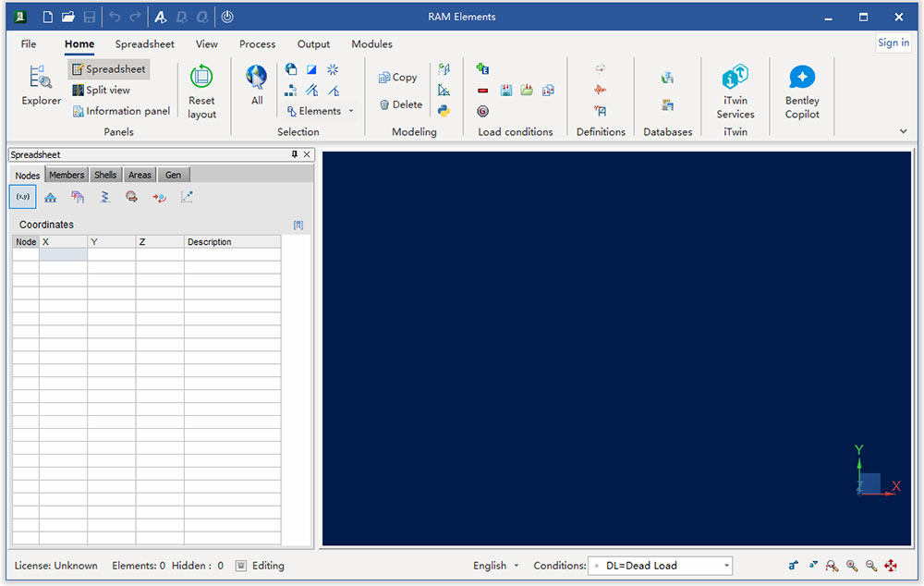Click the globe with square selection icon
924x586 pixels.
coord(290,69)
